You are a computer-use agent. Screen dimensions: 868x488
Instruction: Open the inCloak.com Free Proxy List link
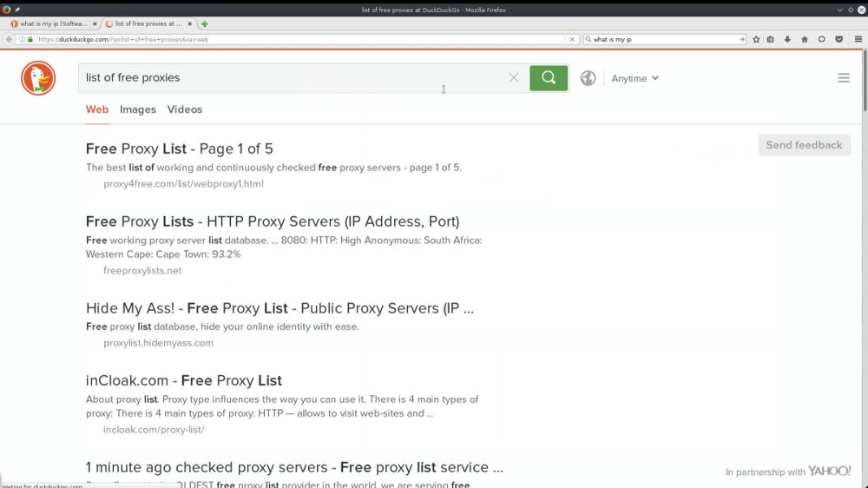(x=184, y=380)
